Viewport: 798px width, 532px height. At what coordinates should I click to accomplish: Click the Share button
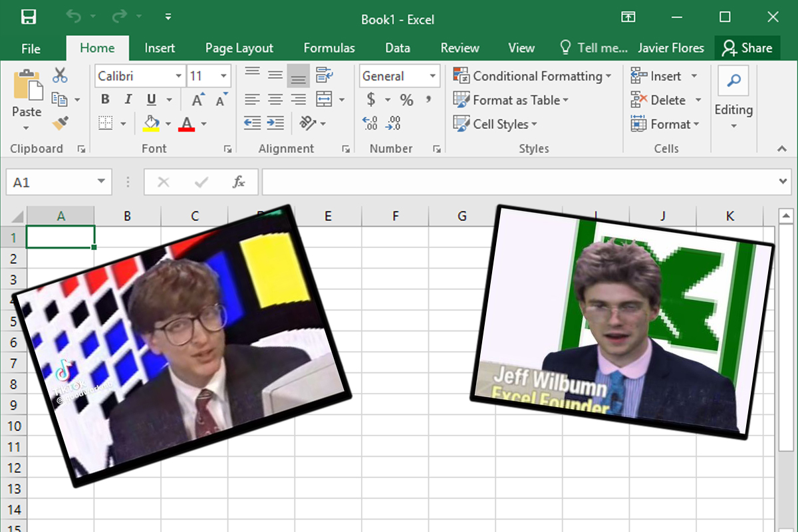747,48
